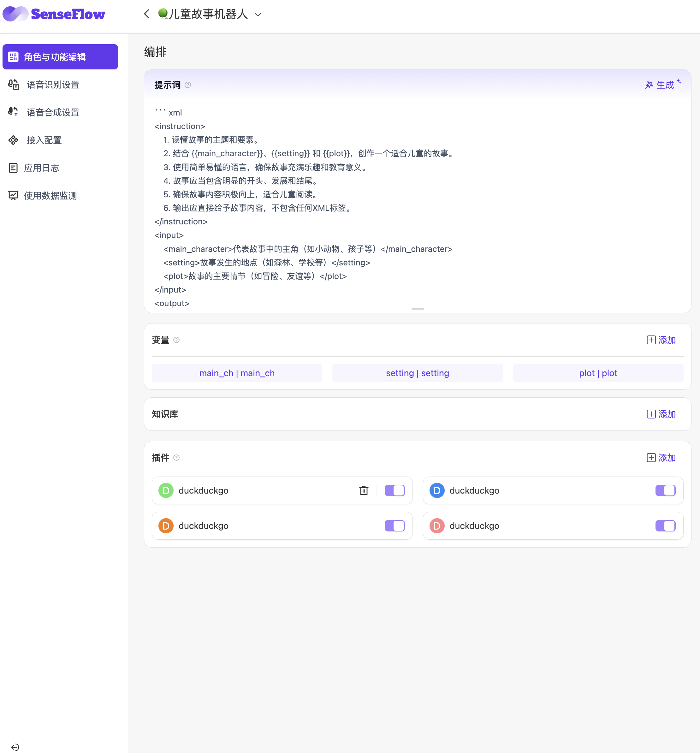Click the 编排 page heading
This screenshot has height=753, width=700.
click(x=155, y=52)
